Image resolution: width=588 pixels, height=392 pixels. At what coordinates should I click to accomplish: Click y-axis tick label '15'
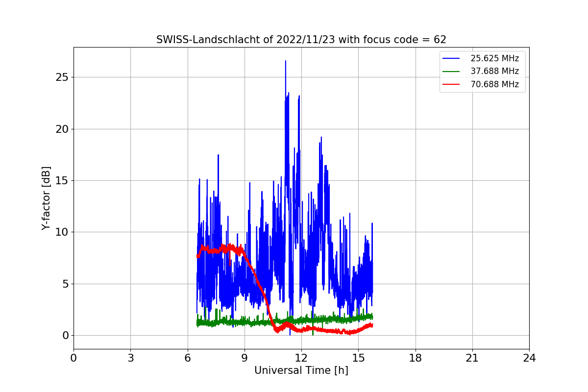(63, 180)
